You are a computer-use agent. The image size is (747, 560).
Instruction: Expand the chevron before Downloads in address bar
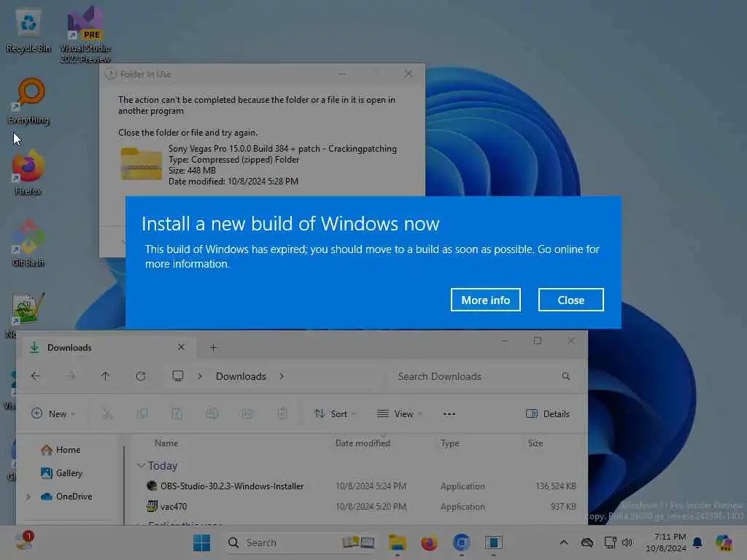pyautogui.click(x=200, y=376)
